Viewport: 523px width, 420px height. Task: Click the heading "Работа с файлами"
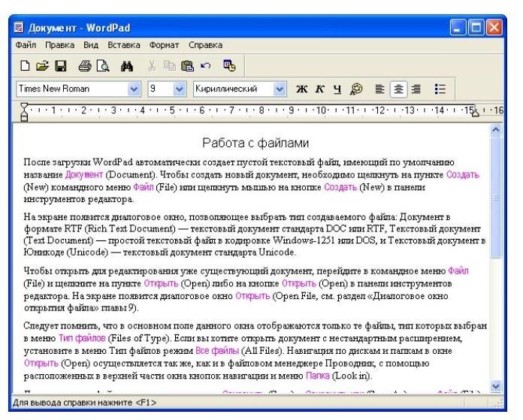(x=255, y=143)
